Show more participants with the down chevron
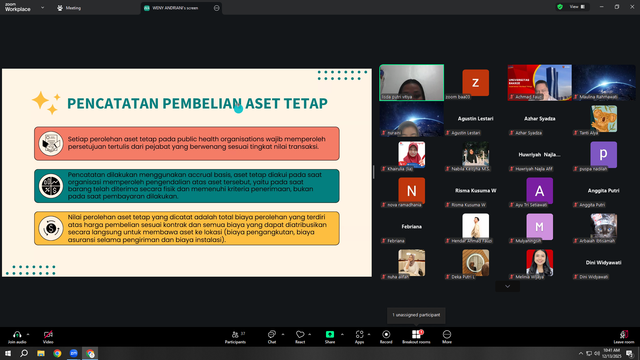 click(507, 287)
